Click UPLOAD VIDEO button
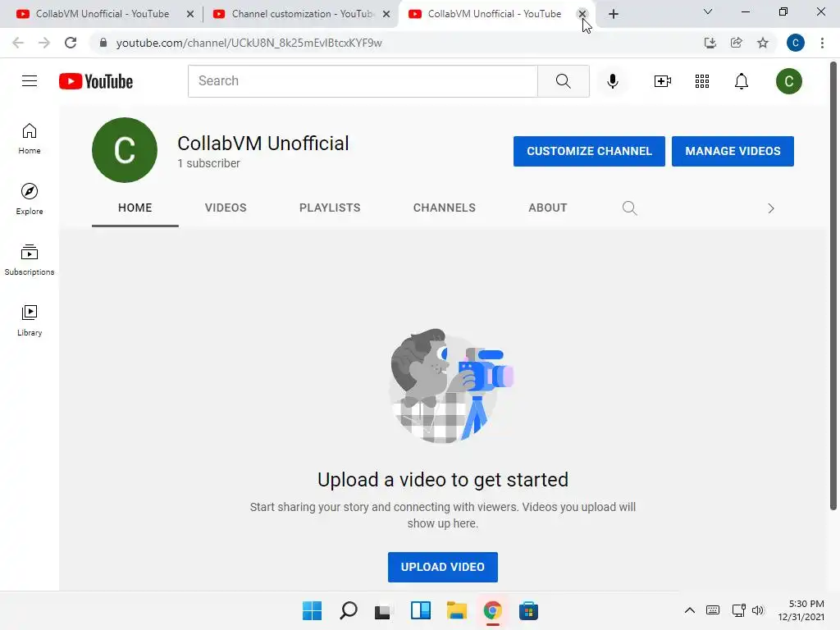The height and width of the screenshot is (630, 840). tap(442, 567)
